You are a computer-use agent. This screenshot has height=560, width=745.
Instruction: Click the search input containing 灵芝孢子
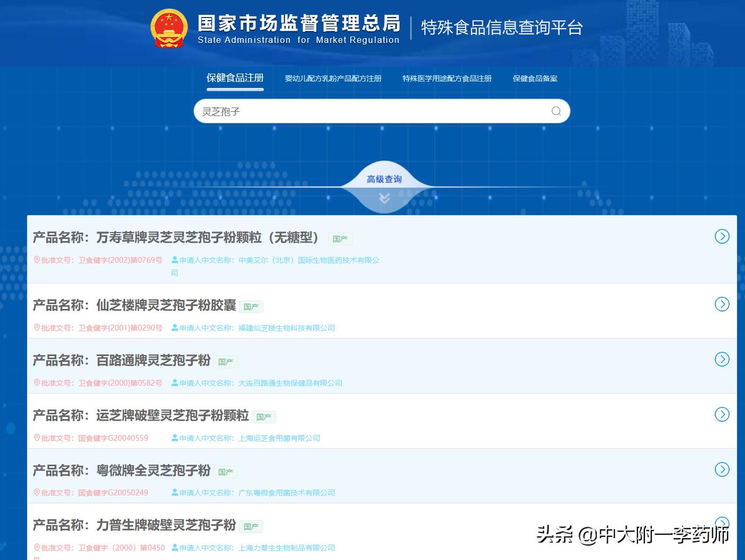click(x=371, y=111)
